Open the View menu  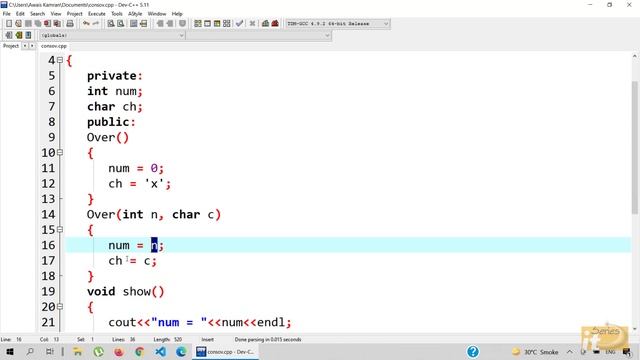[56, 14]
